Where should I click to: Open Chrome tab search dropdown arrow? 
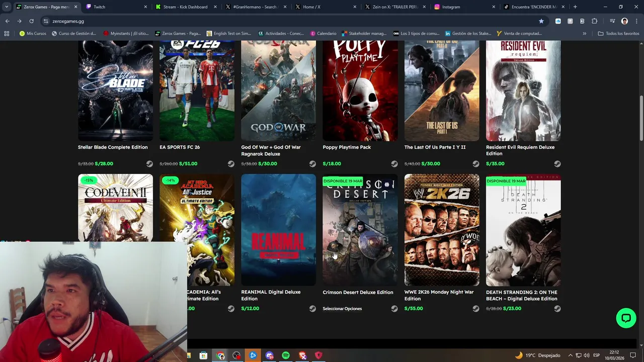tap(7, 7)
